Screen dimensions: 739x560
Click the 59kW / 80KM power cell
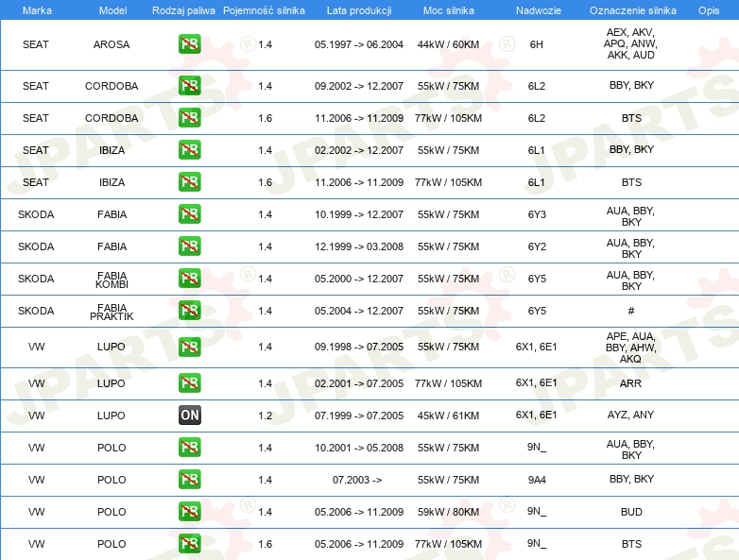448,512
